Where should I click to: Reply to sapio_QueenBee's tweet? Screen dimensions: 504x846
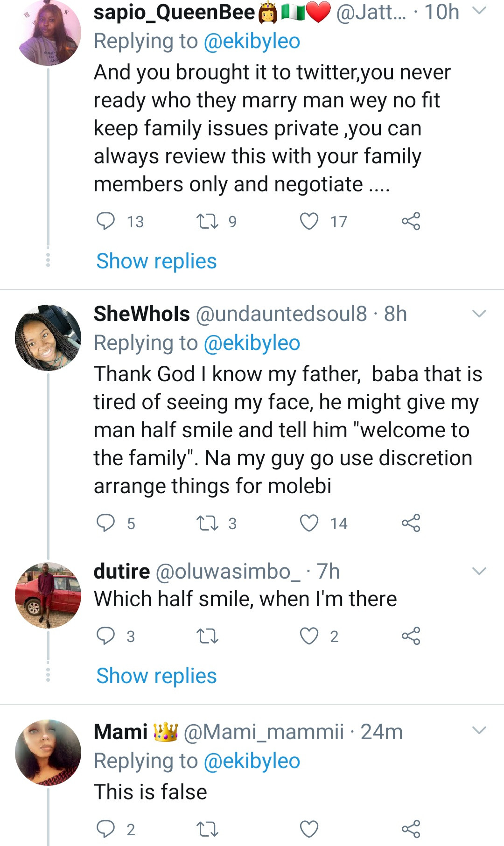tap(105, 221)
